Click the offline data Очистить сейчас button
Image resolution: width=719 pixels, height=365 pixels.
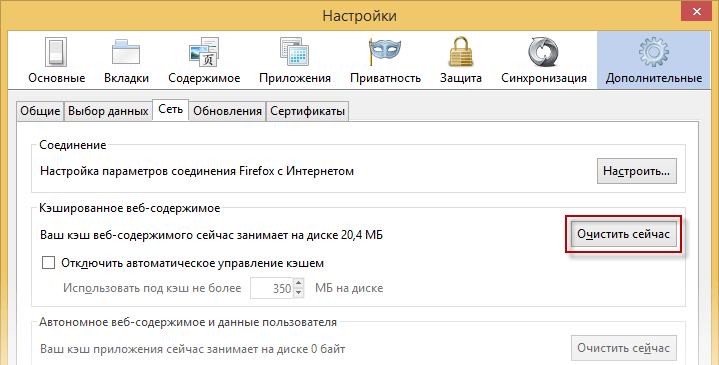pos(624,348)
